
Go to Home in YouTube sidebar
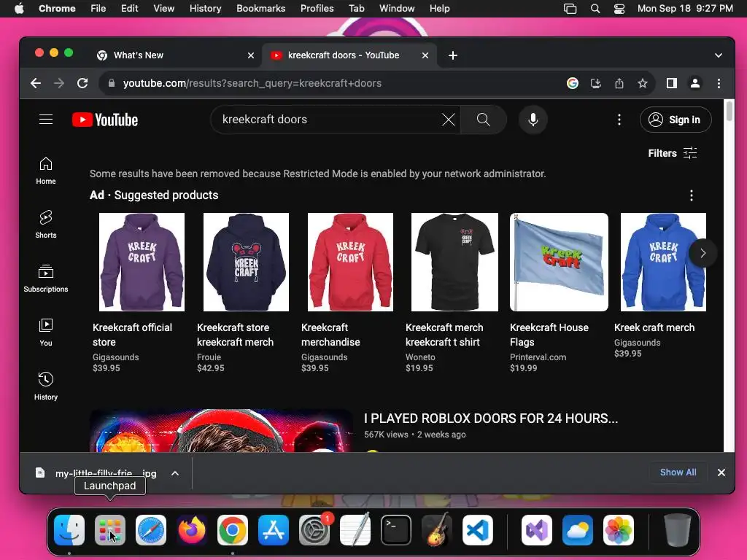pos(46,171)
